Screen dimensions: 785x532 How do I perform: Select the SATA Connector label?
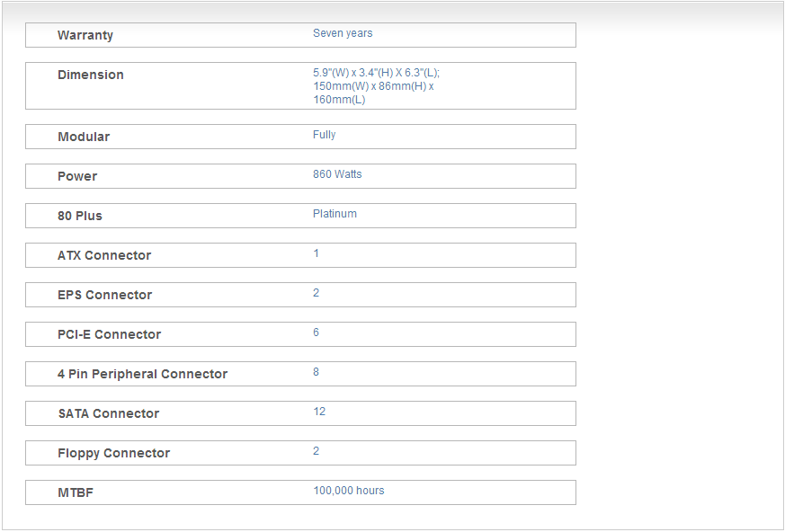(x=108, y=414)
